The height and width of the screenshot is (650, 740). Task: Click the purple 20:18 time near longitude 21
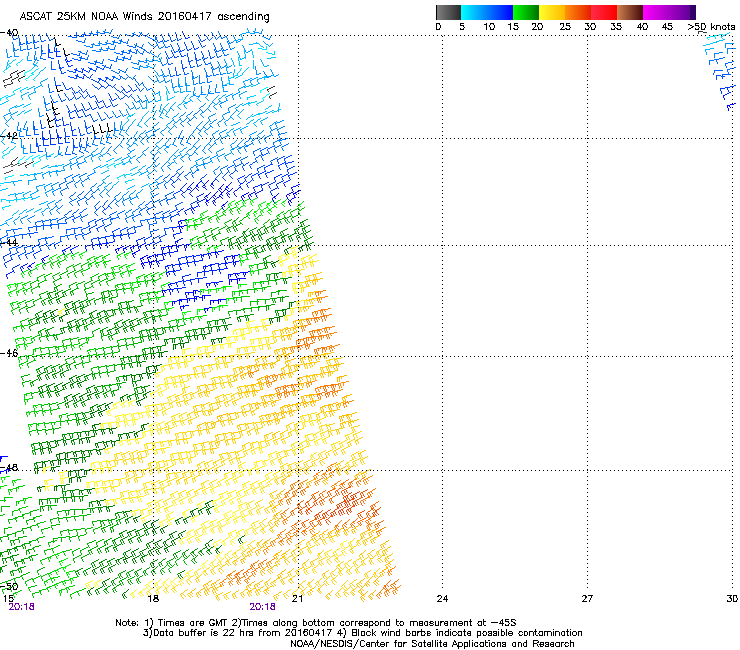pyautogui.click(x=262, y=607)
